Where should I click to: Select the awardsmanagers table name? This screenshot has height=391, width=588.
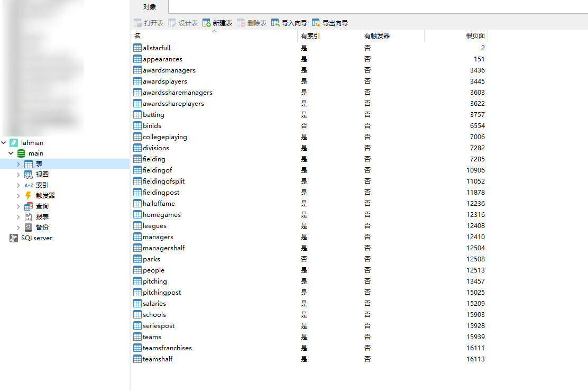click(169, 70)
